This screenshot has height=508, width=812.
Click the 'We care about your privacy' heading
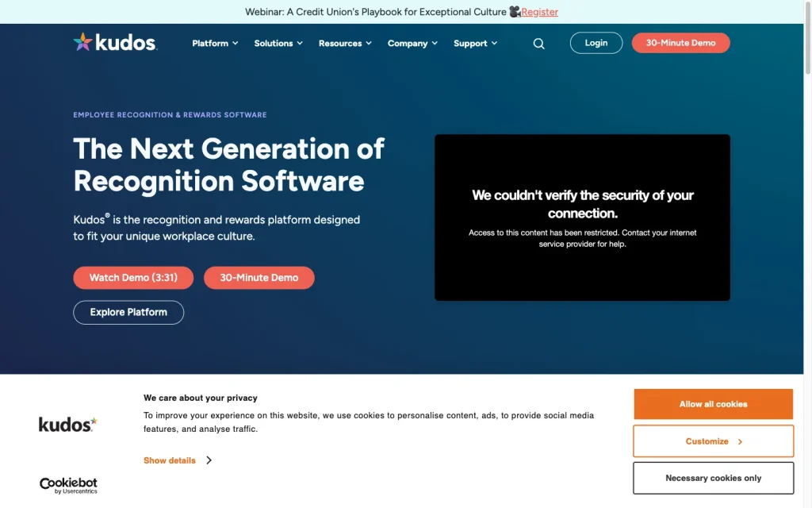[201, 398]
